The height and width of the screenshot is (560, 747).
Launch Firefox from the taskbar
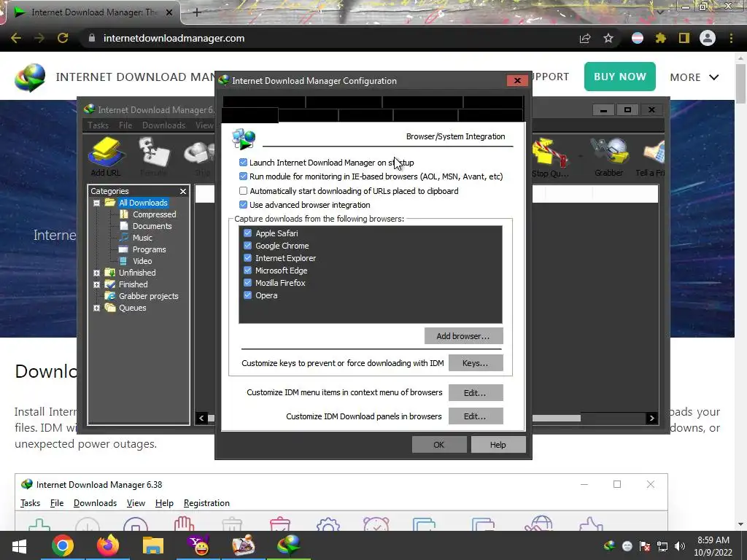108,545
